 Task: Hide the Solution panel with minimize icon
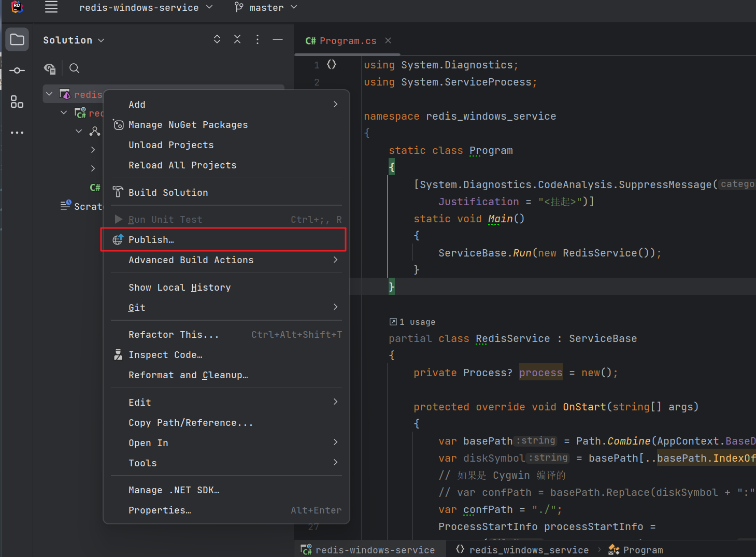point(278,39)
